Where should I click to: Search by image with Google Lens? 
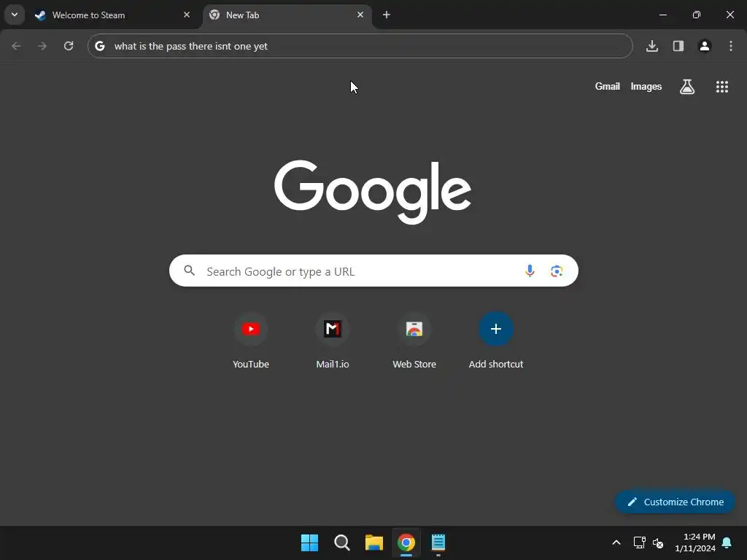pos(557,271)
